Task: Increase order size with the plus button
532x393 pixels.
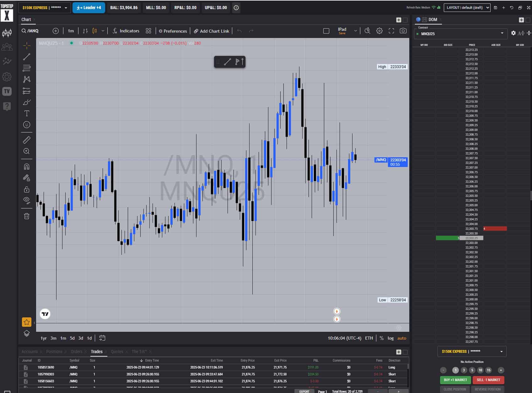Action: 501,370
